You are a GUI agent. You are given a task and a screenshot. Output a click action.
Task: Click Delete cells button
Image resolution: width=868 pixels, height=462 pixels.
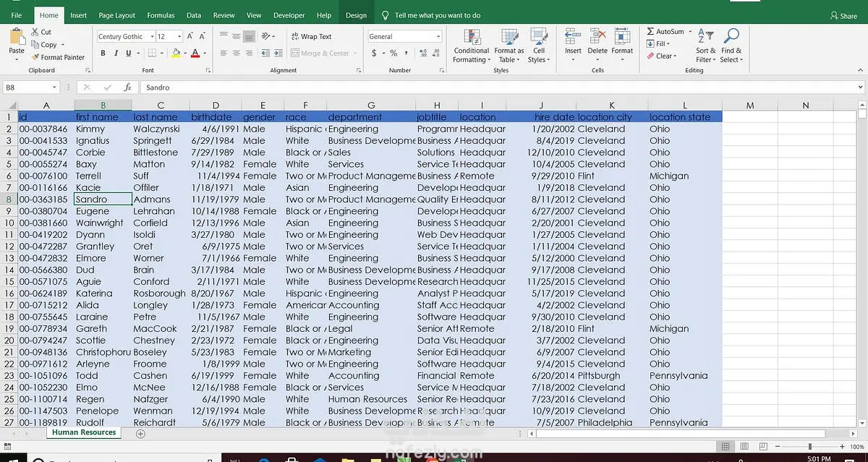(x=597, y=46)
